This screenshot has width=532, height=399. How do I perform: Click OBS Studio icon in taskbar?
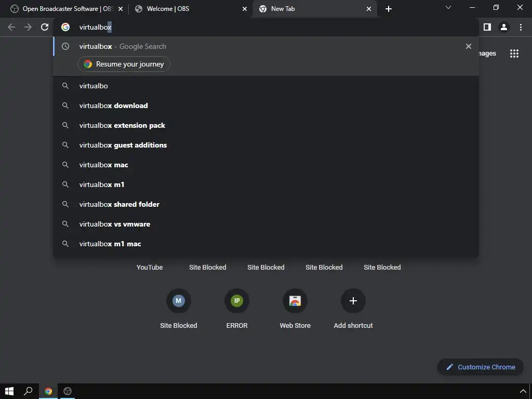coord(68,391)
